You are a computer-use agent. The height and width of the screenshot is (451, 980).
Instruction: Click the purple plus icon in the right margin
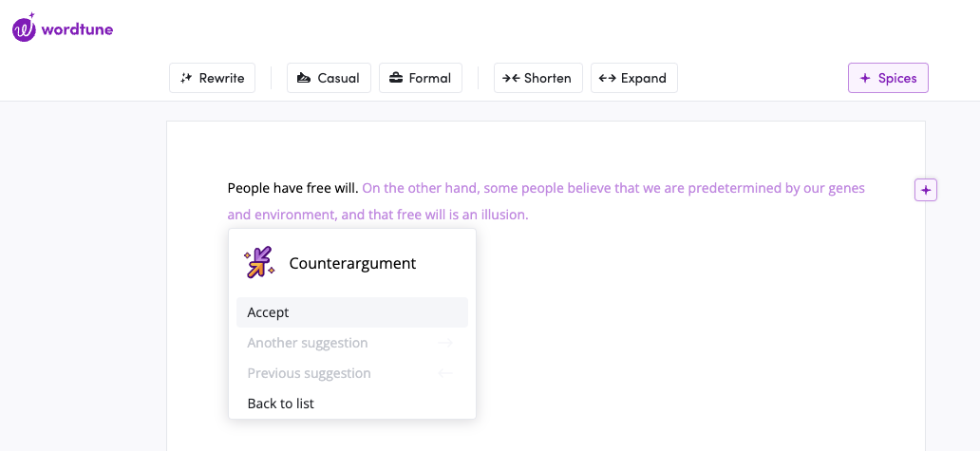(926, 190)
